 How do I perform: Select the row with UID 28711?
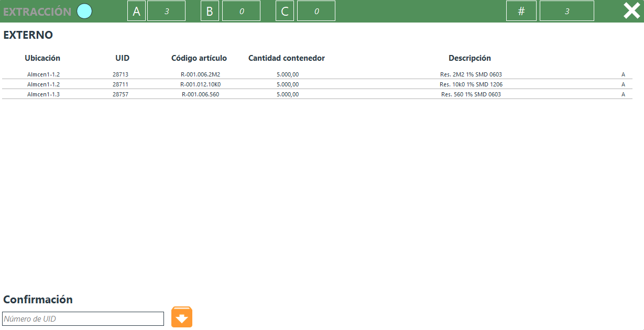(x=120, y=84)
